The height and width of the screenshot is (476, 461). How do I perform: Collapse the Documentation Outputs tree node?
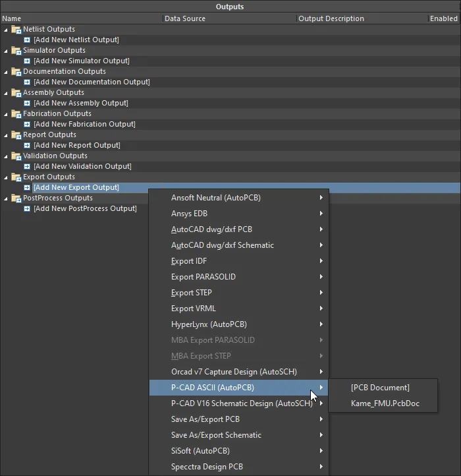(6, 73)
